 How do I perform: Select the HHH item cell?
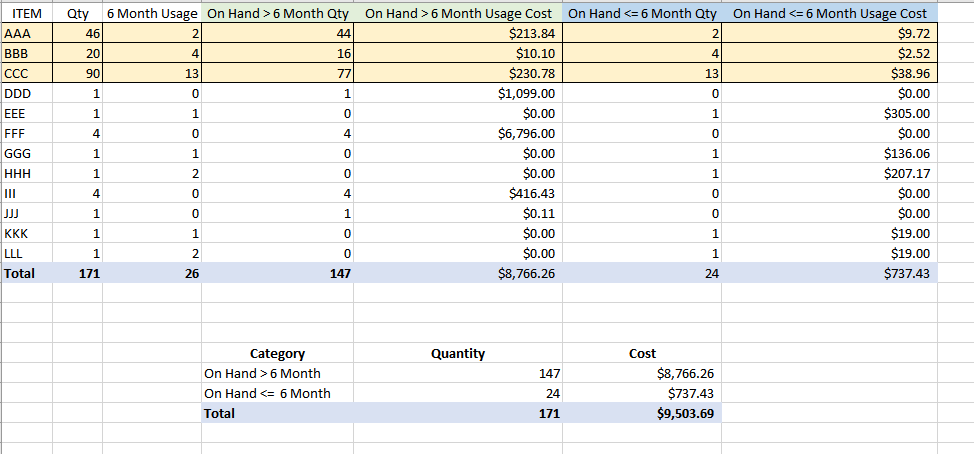(27, 173)
